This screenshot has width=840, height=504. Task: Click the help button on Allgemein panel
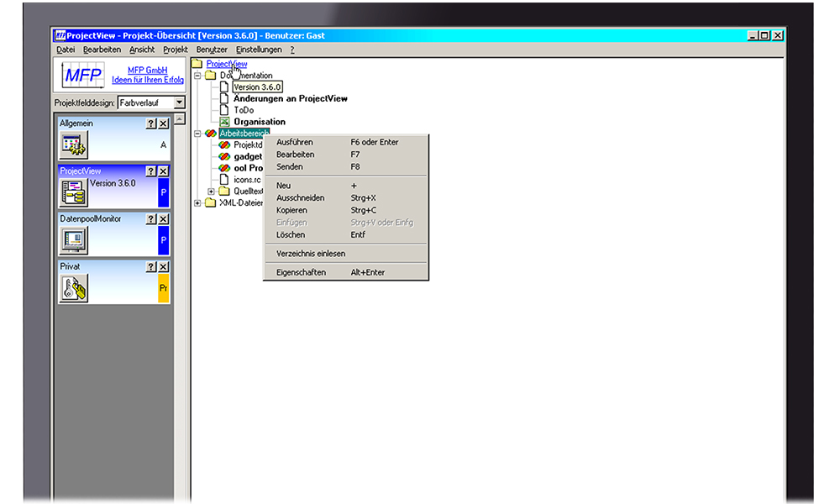[x=151, y=123]
